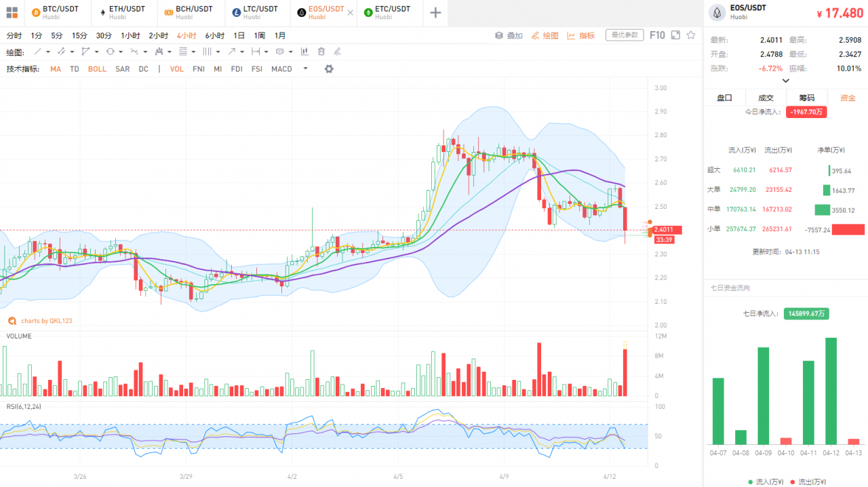Open Fibonacci tool dropdown arrow
Viewport: 868px width, 487px height.
coord(195,52)
